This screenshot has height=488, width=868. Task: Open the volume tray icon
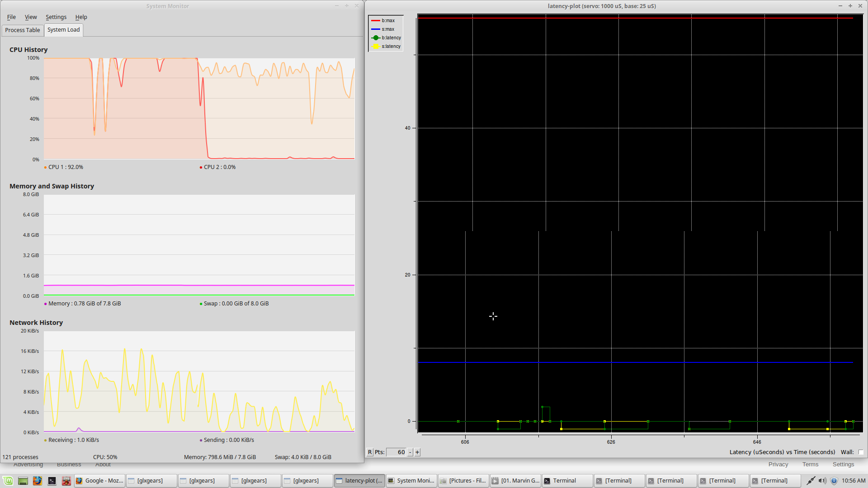pos(822,481)
